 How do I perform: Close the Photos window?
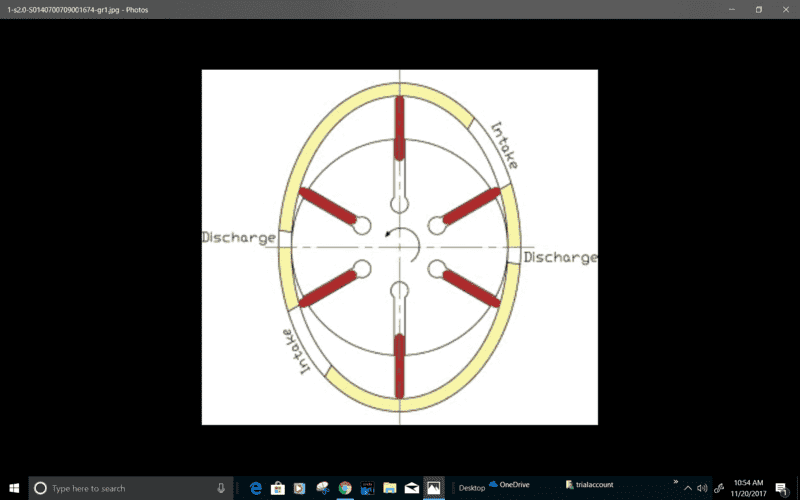(786, 9)
